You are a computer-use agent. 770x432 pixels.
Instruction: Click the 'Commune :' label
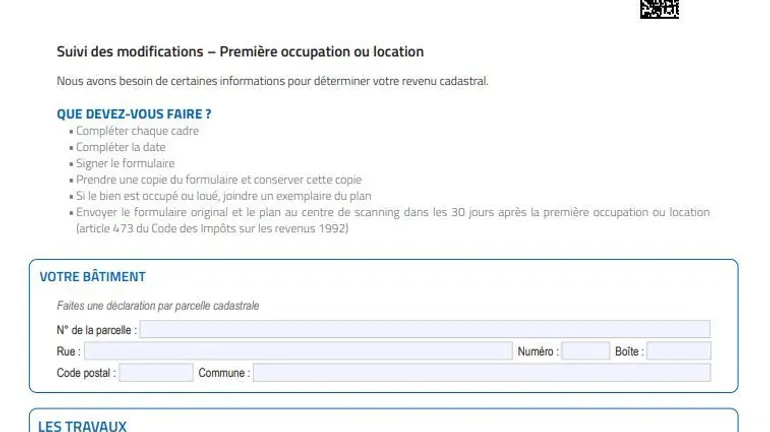224,373
